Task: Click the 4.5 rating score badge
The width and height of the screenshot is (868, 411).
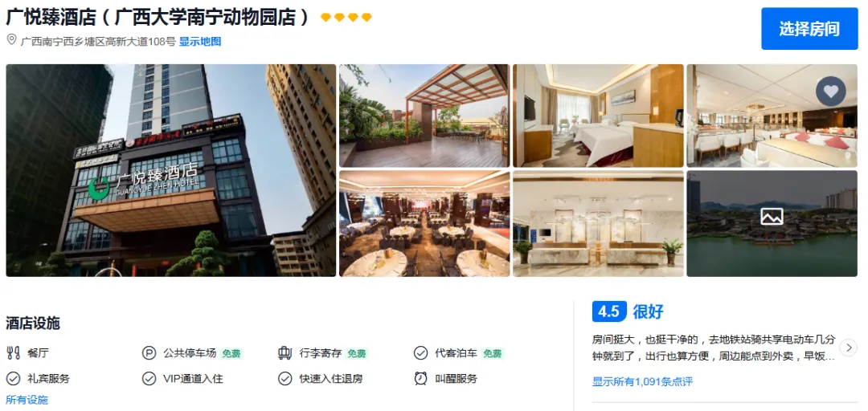Action: 609,311
